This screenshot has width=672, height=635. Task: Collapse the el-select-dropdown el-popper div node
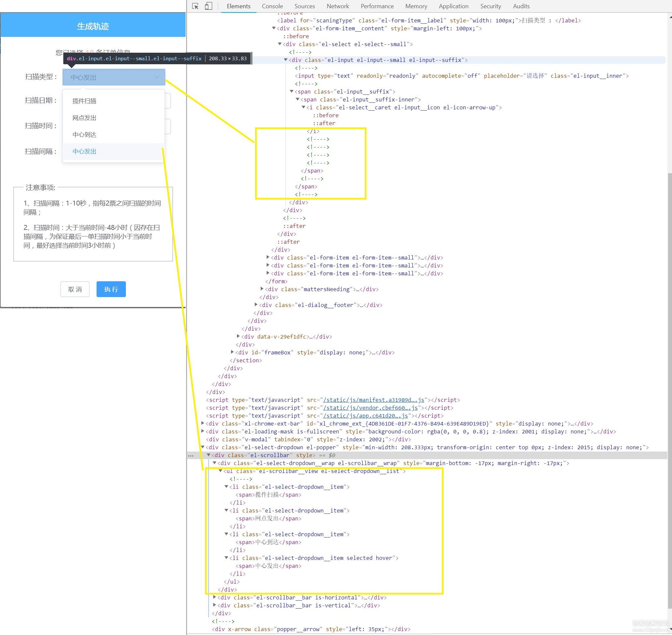click(x=203, y=447)
